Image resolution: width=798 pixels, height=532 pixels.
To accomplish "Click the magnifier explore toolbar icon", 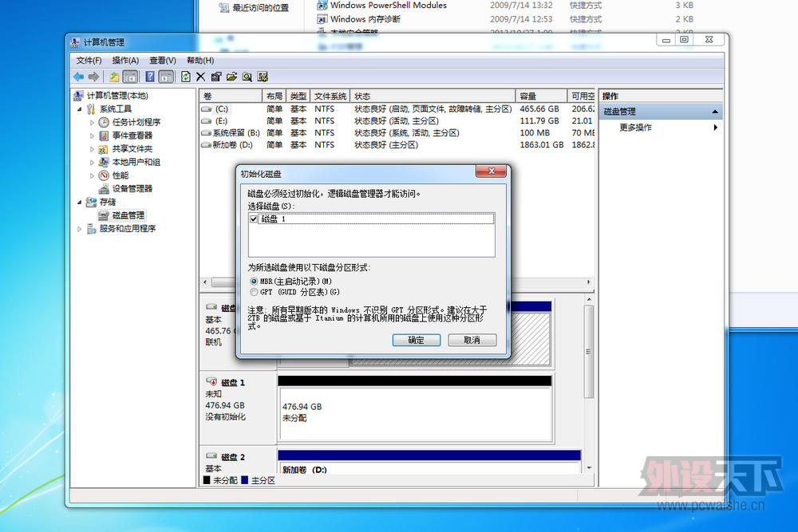I will pyautogui.click(x=247, y=77).
